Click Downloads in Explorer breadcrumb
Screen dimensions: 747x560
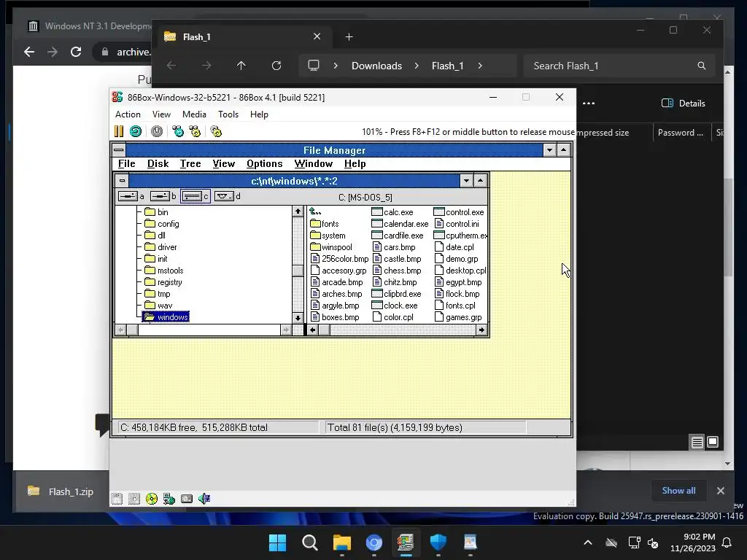point(376,66)
